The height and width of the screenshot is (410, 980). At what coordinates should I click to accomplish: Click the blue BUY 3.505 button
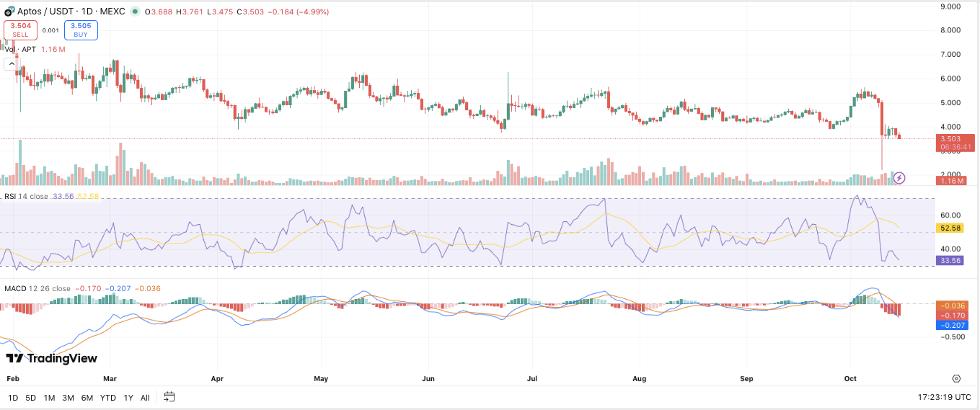click(81, 30)
